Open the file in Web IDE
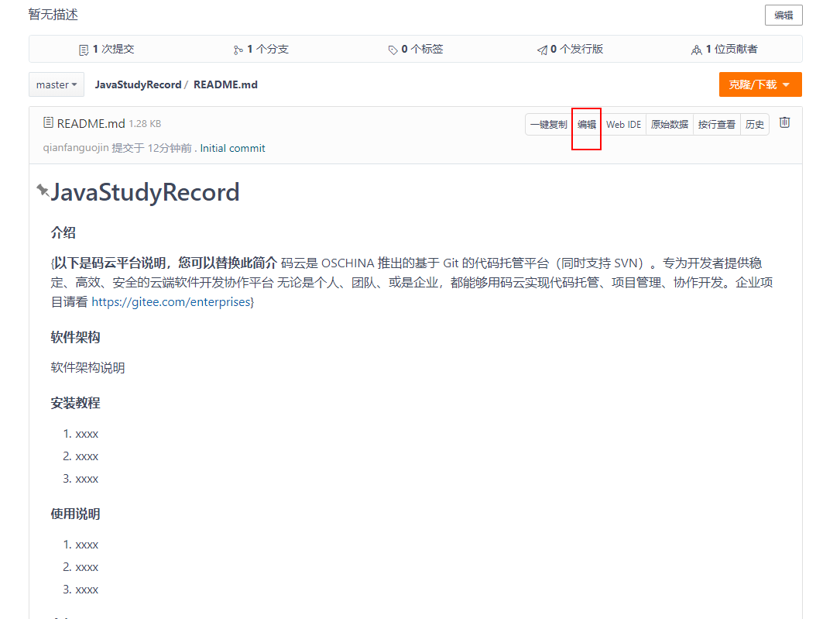Viewport: 840px width, 619px height. (x=623, y=125)
